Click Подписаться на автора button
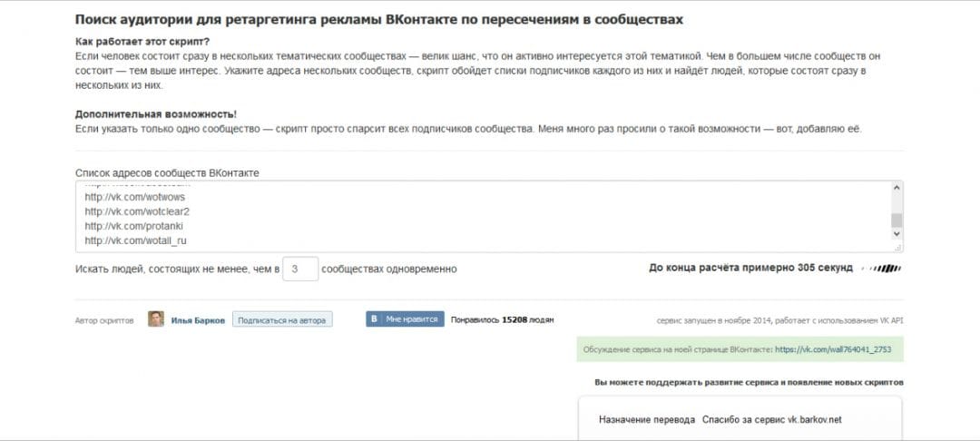Screen dimensions: 980x441 click(282, 319)
